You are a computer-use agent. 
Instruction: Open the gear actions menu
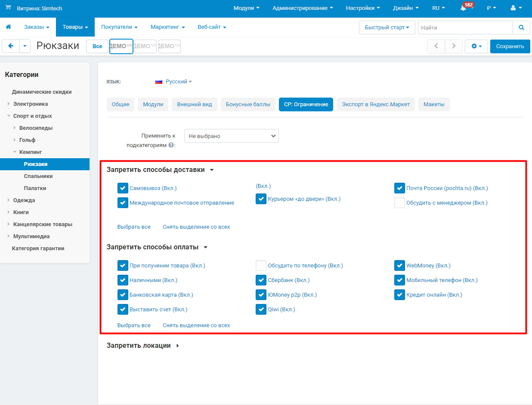(x=476, y=46)
